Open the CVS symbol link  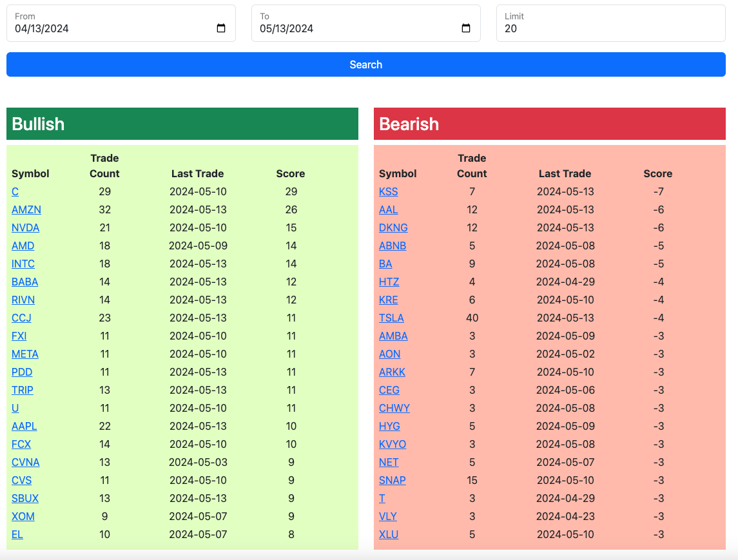tap(22, 481)
